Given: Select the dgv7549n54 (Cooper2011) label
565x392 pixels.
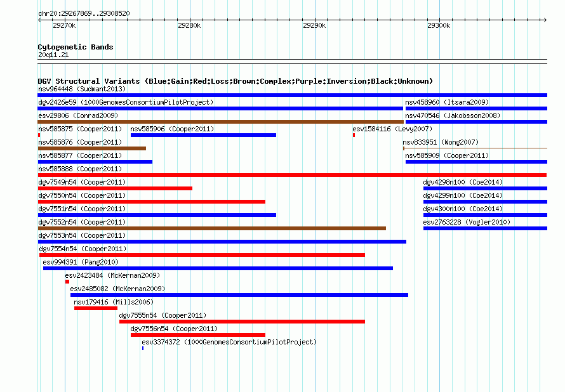Looking at the screenshot, I should click(x=82, y=182).
